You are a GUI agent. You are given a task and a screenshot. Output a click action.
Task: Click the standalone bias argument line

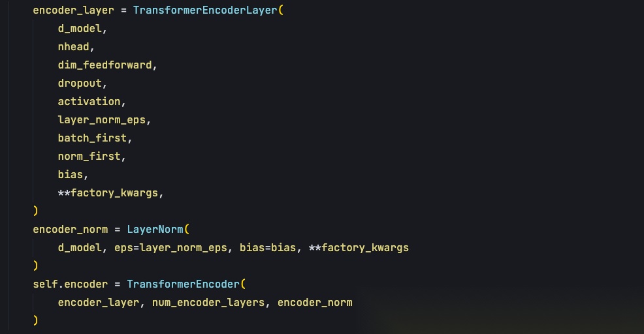tap(71, 174)
